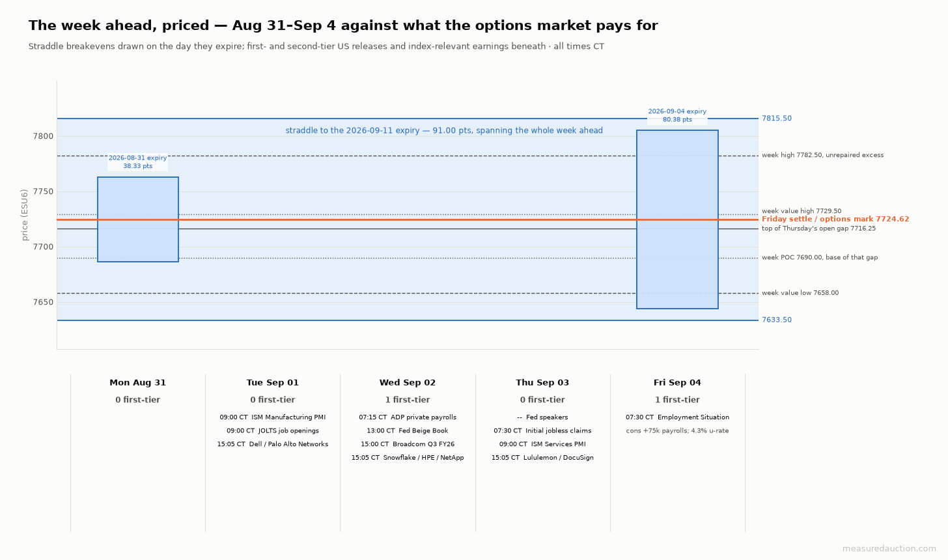The image size is (948, 560).
Task: Select the Friday settle 7724.62 label
Action: [x=835, y=219]
